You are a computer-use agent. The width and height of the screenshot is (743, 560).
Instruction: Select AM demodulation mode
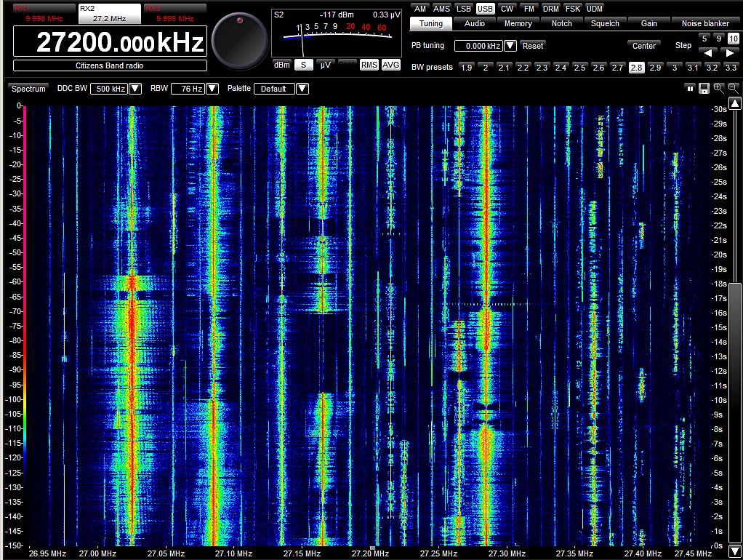419,9
